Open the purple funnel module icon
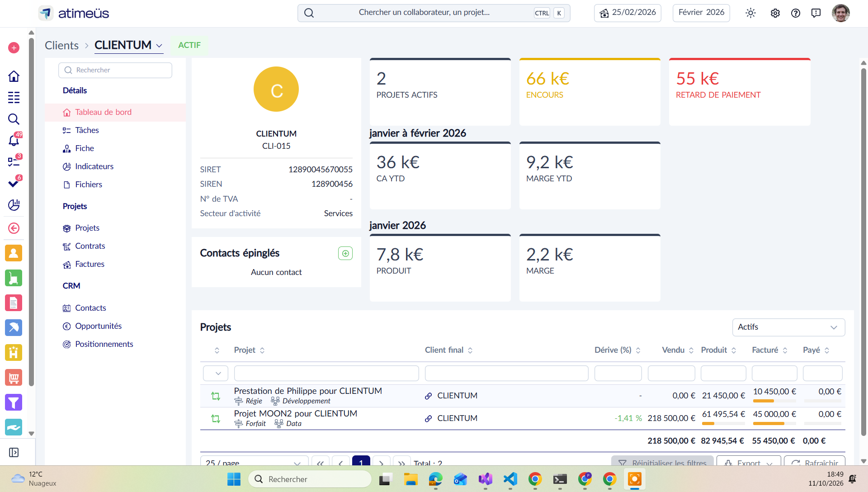The height and width of the screenshot is (492, 868). tap(14, 402)
